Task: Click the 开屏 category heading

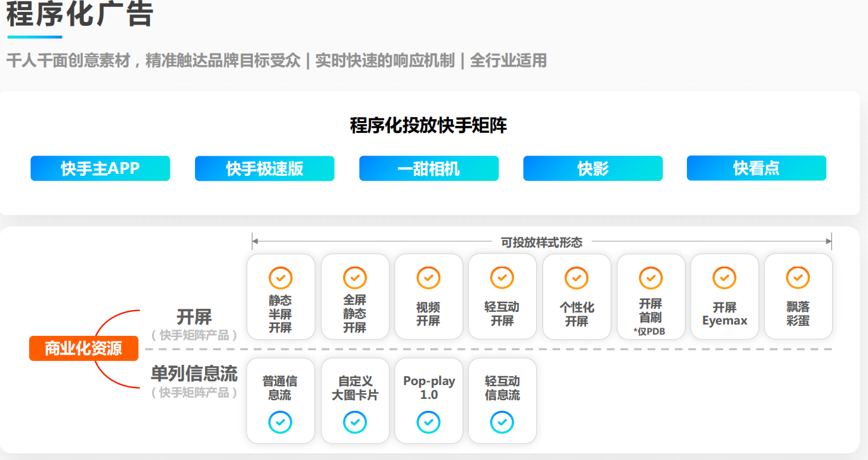Action: click(194, 316)
